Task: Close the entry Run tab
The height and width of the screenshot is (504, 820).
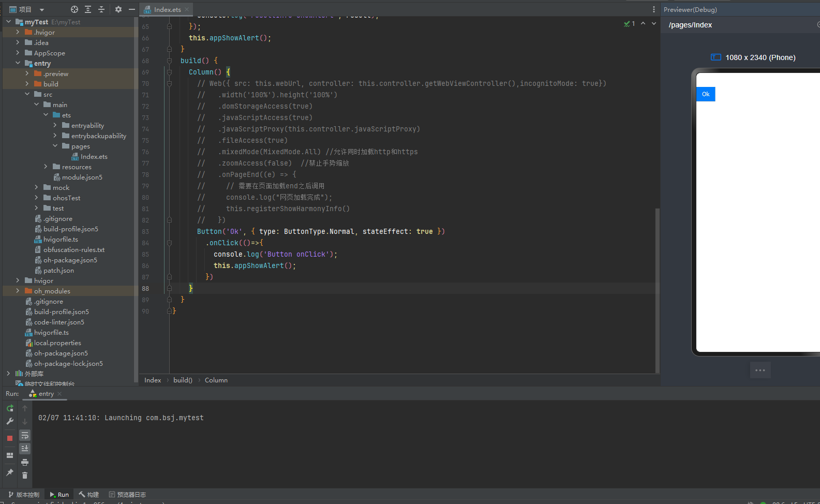Action: 59,394
